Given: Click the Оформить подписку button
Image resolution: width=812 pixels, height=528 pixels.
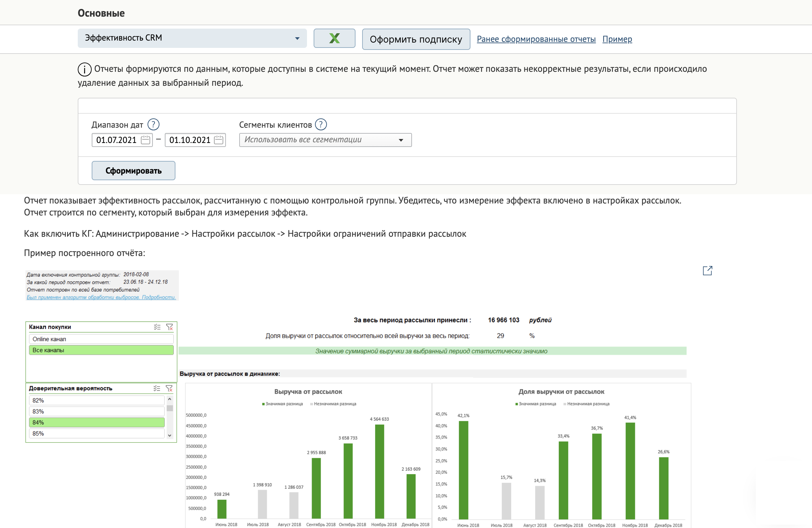Looking at the screenshot, I should tap(416, 39).
